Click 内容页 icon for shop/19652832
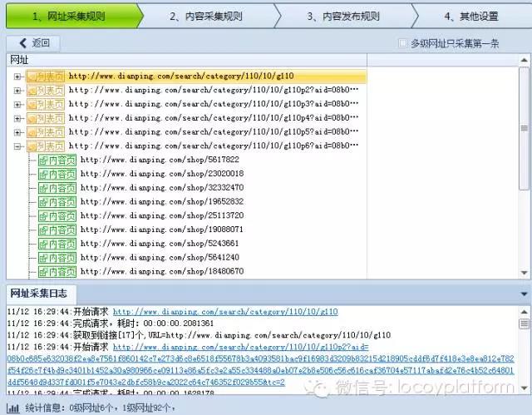 (x=57, y=202)
